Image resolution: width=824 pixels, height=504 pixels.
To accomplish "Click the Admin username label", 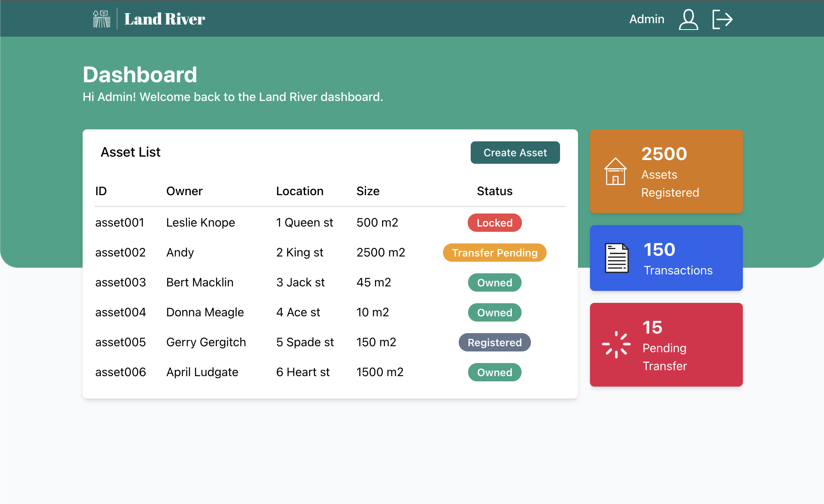I will (646, 19).
